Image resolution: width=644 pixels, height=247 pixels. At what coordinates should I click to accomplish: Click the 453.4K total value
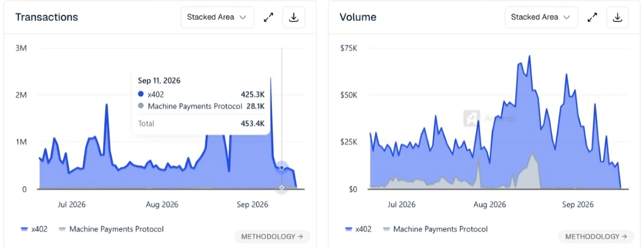coord(252,123)
